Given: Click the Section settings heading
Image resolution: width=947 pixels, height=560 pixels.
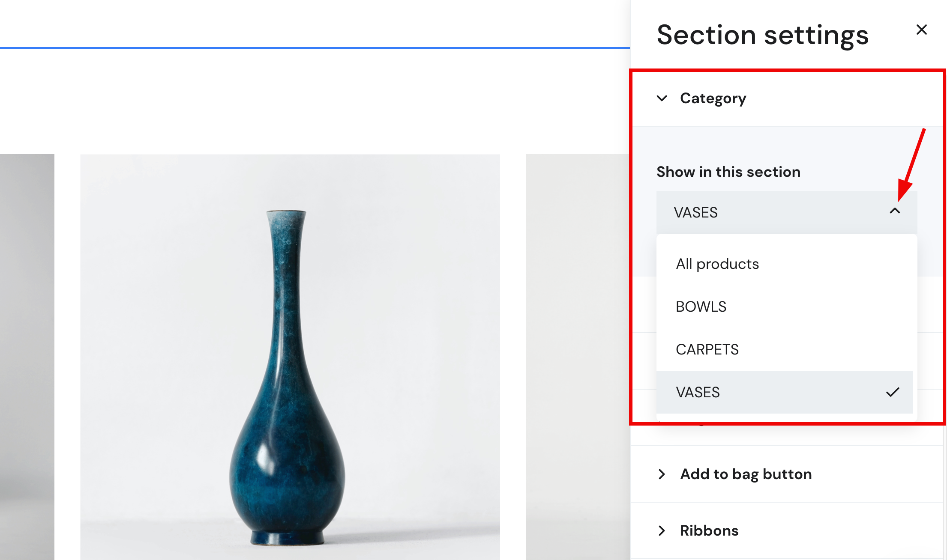Looking at the screenshot, I should tap(762, 35).
